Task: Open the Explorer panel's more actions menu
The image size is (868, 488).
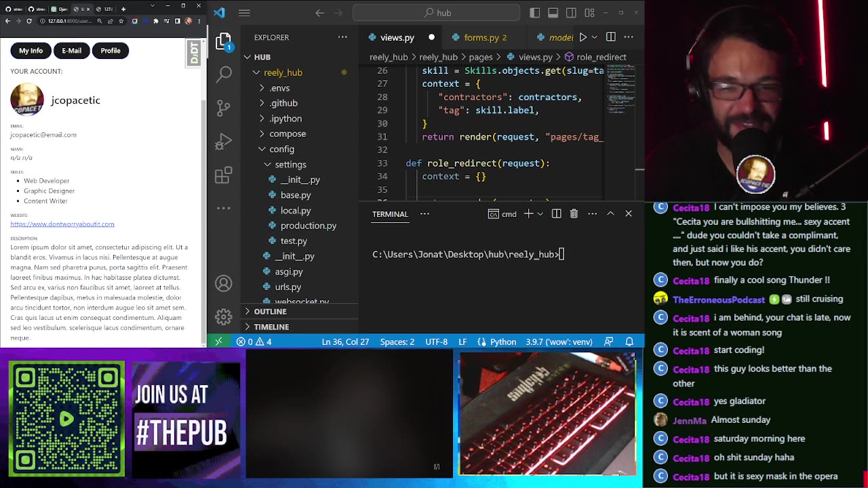Action: pyautogui.click(x=342, y=37)
